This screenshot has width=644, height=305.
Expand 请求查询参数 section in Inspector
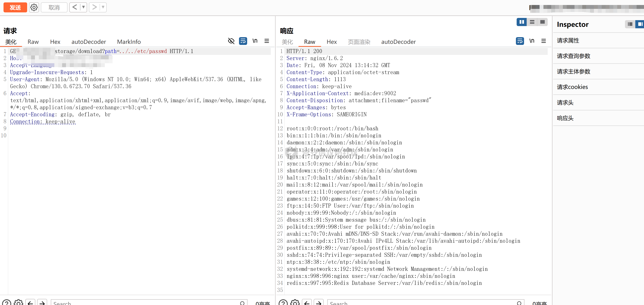[574, 56]
